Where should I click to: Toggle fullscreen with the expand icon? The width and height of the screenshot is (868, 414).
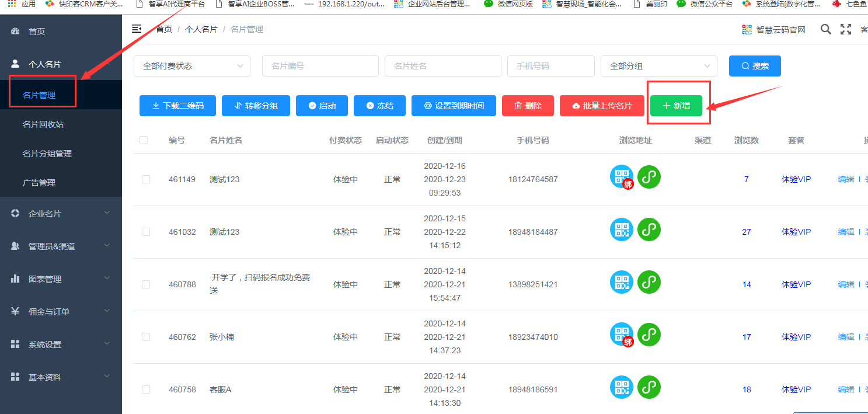[845, 29]
